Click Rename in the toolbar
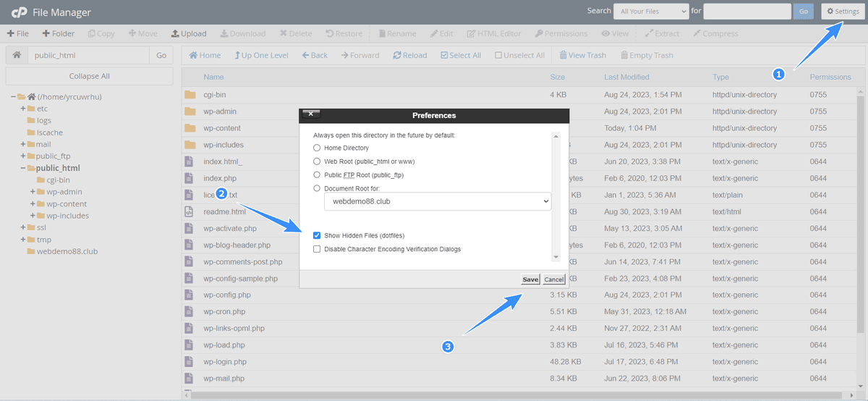868x401 pixels. point(396,33)
